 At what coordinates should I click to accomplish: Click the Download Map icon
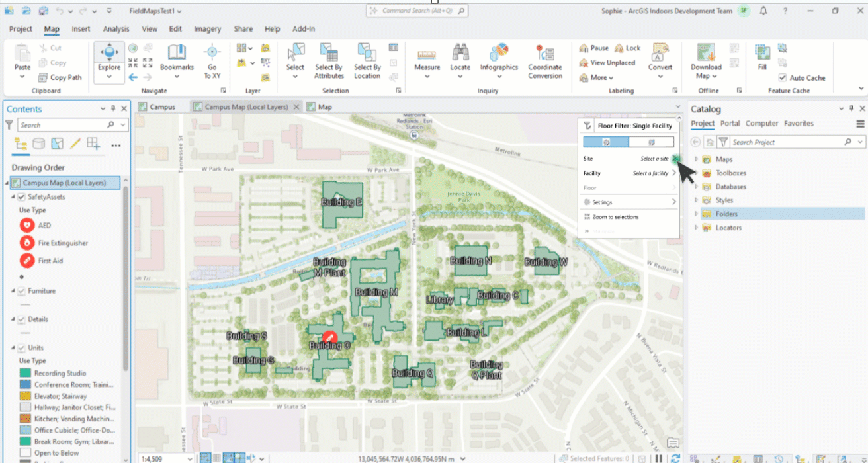coord(706,53)
